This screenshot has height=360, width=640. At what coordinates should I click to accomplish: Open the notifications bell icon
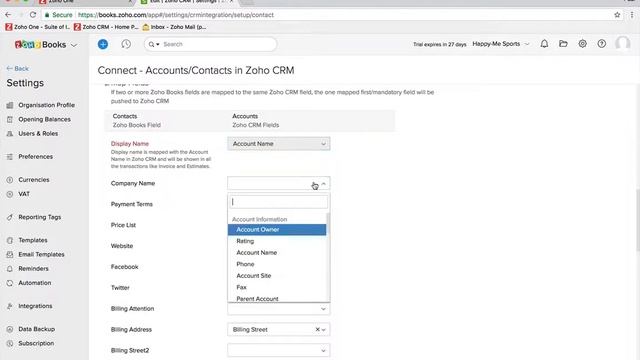(x=544, y=44)
